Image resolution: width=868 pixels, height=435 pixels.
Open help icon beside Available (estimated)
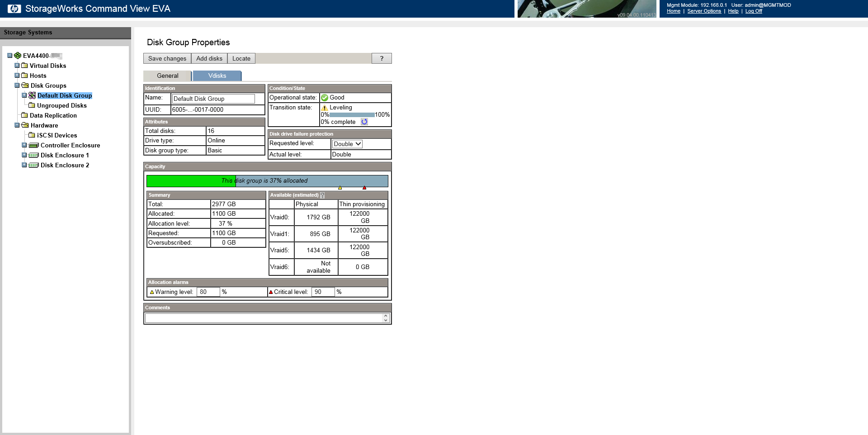click(322, 195)
